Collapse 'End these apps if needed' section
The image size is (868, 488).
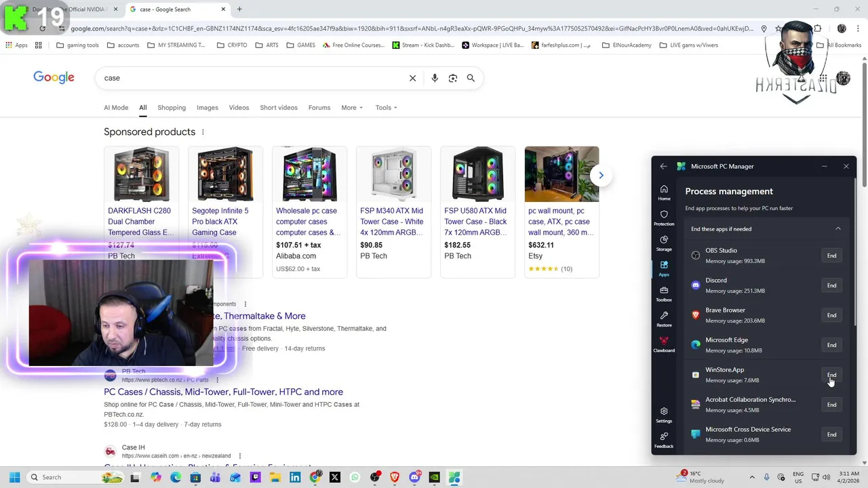pyautogui.click(x=837, y=229)
